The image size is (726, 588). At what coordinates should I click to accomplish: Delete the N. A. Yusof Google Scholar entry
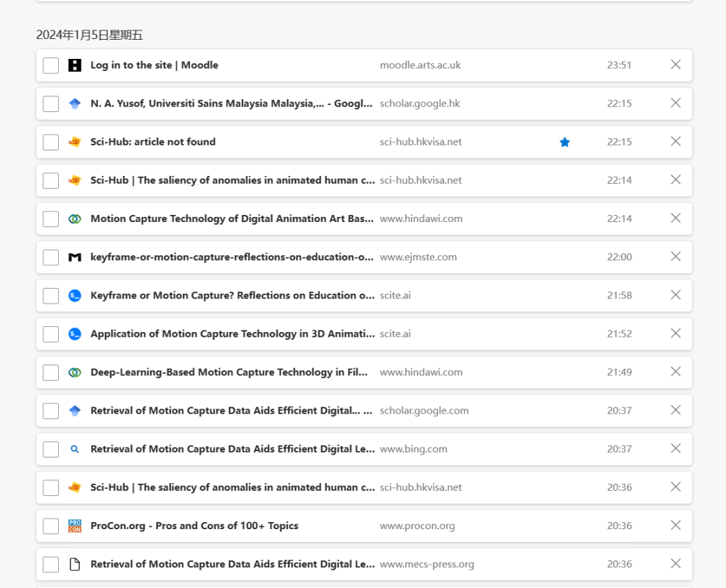coord(676,103)
